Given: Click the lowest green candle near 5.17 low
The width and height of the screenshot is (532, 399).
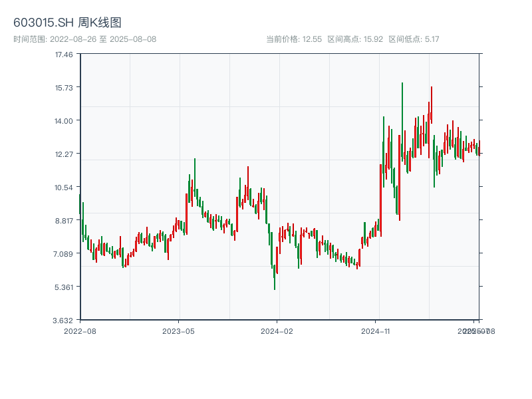Looking at the screenshot, I should click(275, 277).
